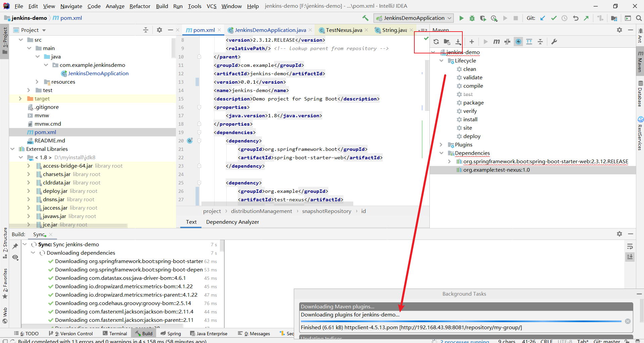Open the Refactor menu
The width and height of the screenshot is (644, 343).
click(140, 6)
